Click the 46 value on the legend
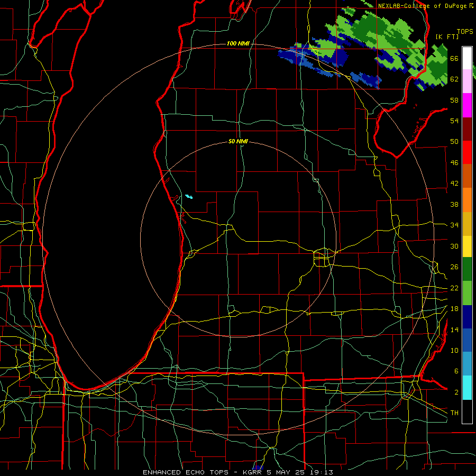The width and height of the screenshot is (476, 476). pyautogui.click(x=454, y=163)
